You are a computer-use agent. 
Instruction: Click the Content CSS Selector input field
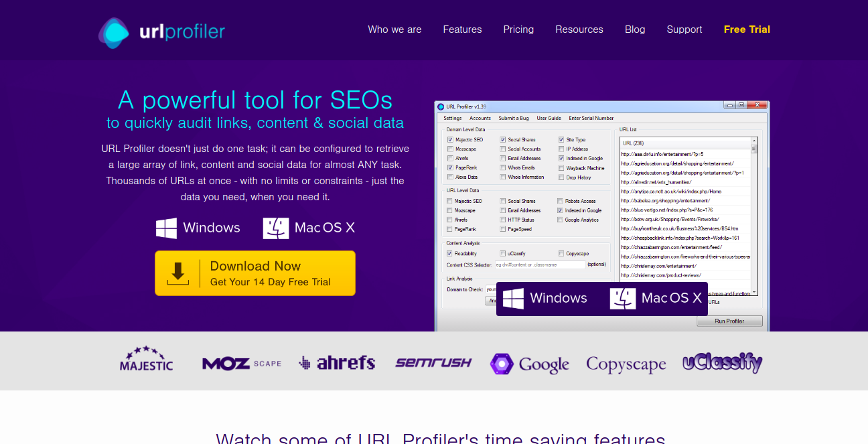tap(540, 265)
